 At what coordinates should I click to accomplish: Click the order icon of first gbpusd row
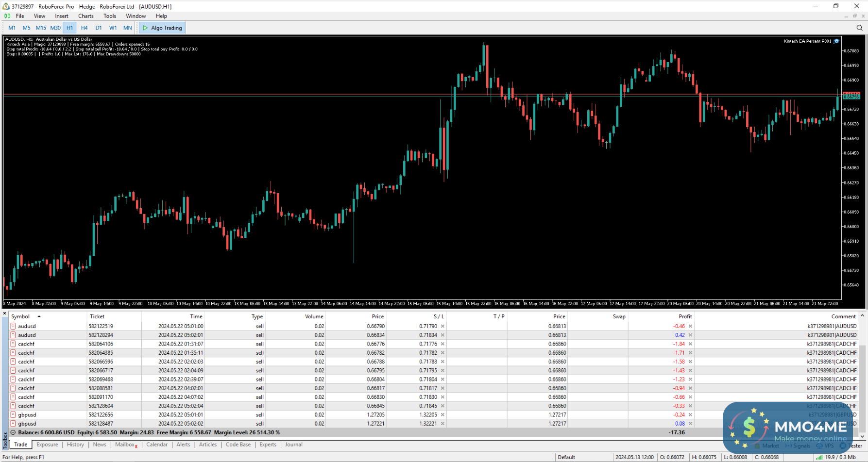(x=13, y=415)
